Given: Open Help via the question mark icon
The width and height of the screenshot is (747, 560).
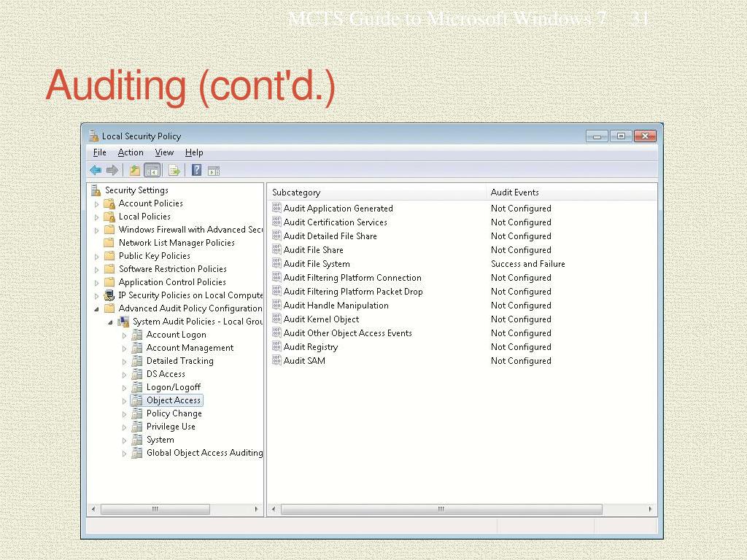Looking at the screenshot, I should pos(196,170).
